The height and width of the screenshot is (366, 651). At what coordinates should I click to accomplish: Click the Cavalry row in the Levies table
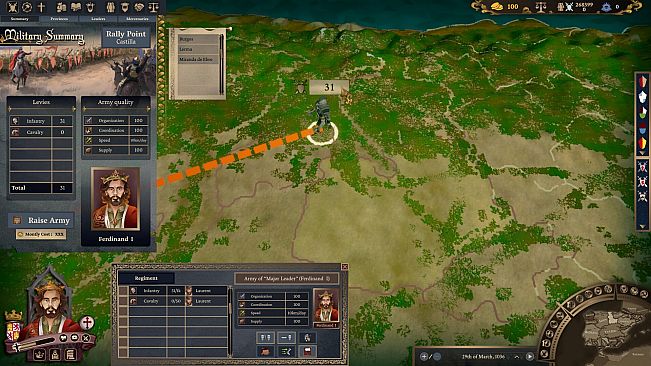click(x=41, y=132)
